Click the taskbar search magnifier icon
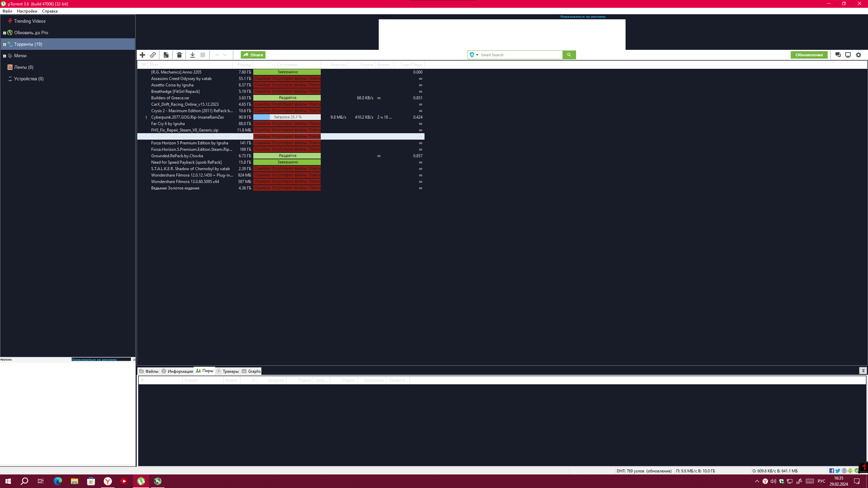The width and height of the screenshot is (868, 488). (24, 481)
